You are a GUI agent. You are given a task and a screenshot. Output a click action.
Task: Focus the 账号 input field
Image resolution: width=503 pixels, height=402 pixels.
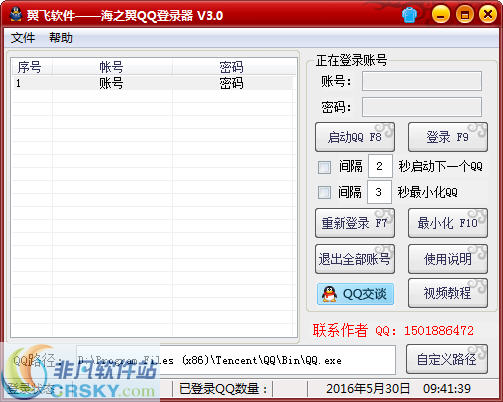[422, 81]
